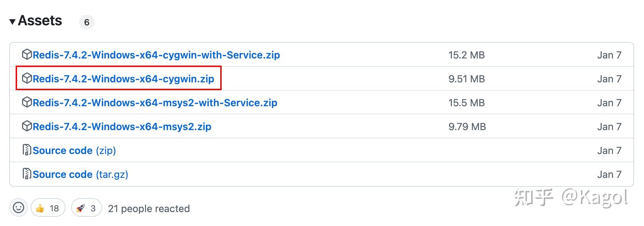This screenshot has width=644, height=226.
Task: Click the package icon beside Redis-7.4.2-Windows-x64-msys2.zip
Action: point(27,126)
